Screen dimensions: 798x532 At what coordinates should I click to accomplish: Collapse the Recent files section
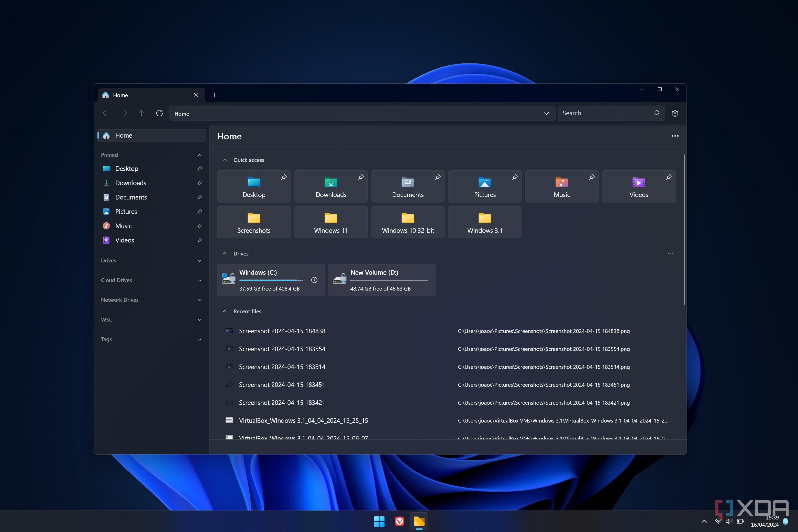[225, 311]
